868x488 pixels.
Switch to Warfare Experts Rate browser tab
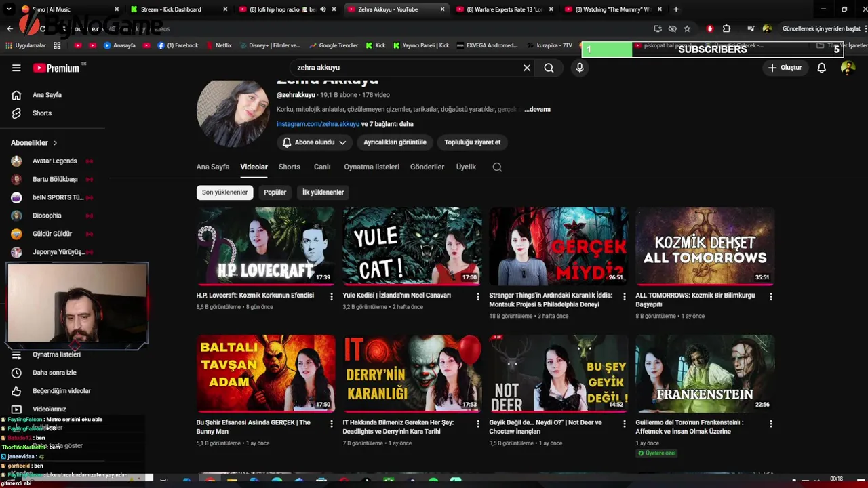point(505,9)
